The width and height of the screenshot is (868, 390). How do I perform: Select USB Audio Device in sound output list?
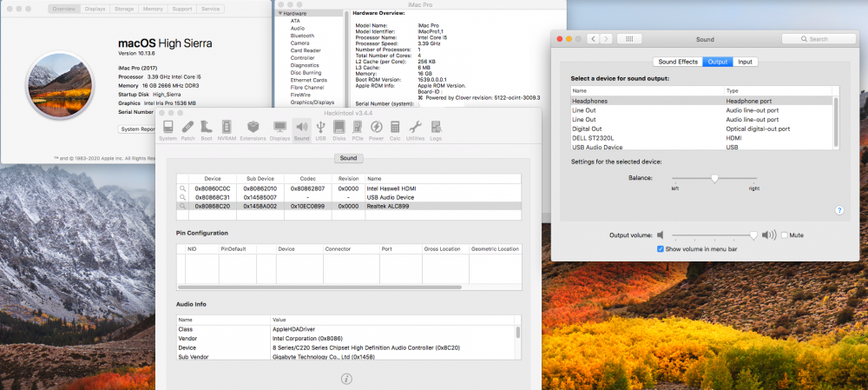point(701,147)
